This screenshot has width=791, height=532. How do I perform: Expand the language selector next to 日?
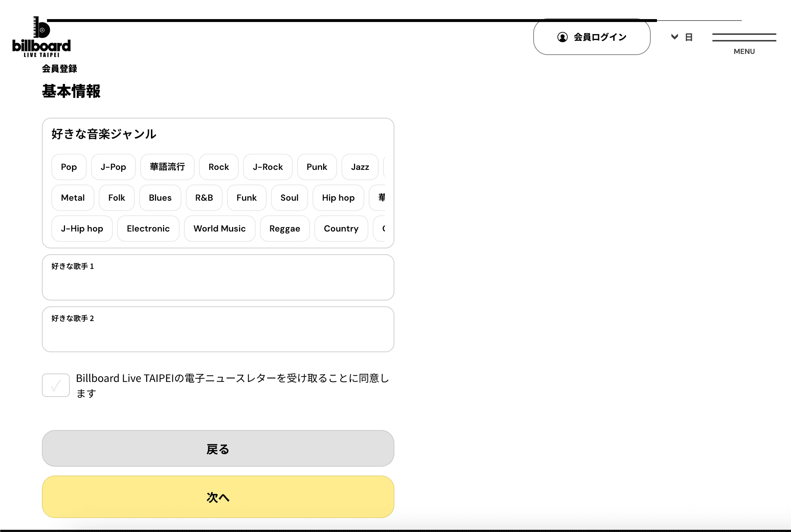(x=674, y=37)
